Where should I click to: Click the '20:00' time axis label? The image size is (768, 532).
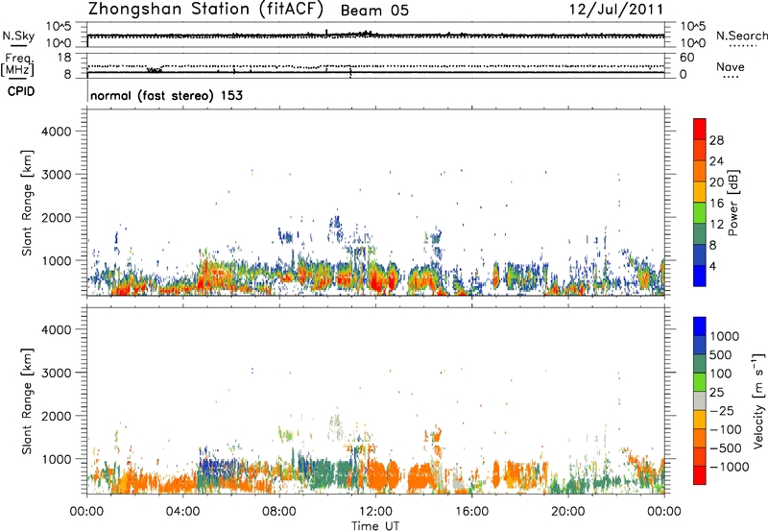click(568, 512)
